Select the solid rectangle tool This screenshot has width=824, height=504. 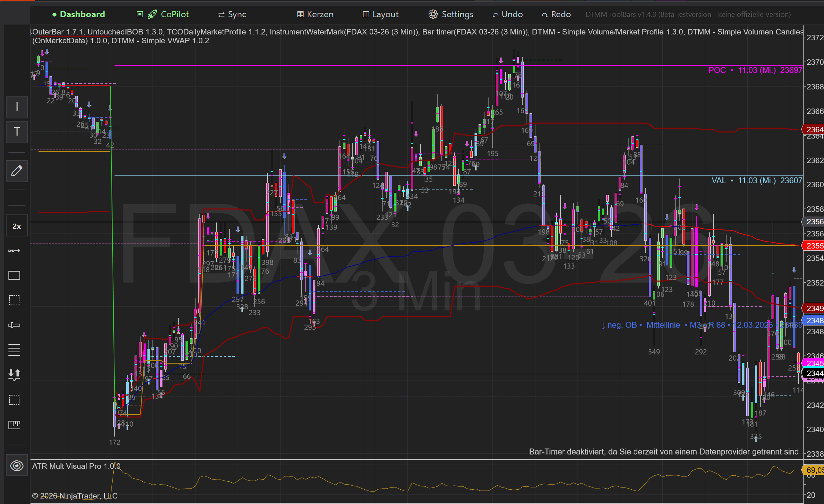pyautogui.click(x=14, y=276)
